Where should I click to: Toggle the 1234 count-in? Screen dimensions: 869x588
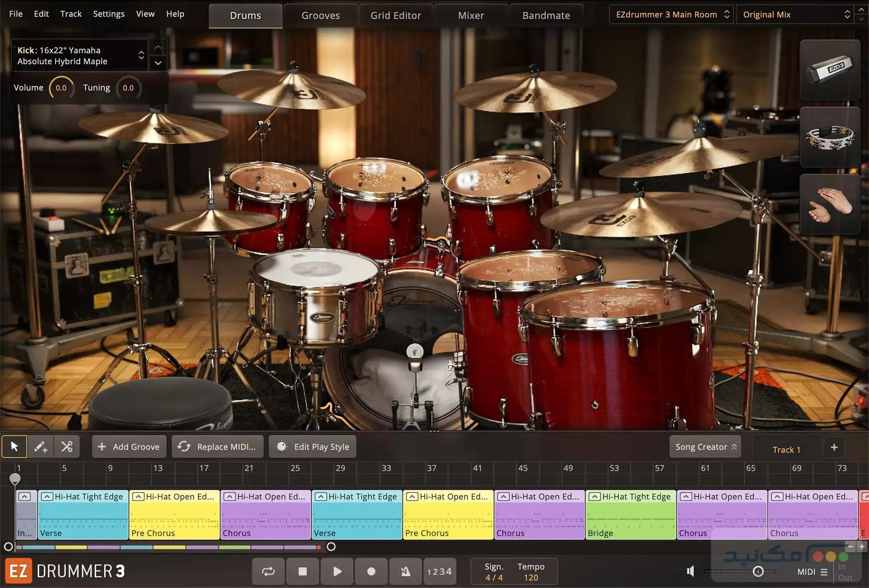point(440,571)
